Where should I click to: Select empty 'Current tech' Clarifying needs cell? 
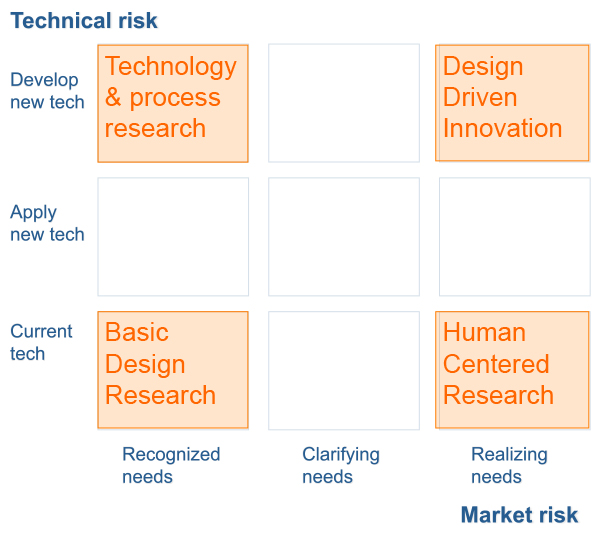(x=344, y=370)
